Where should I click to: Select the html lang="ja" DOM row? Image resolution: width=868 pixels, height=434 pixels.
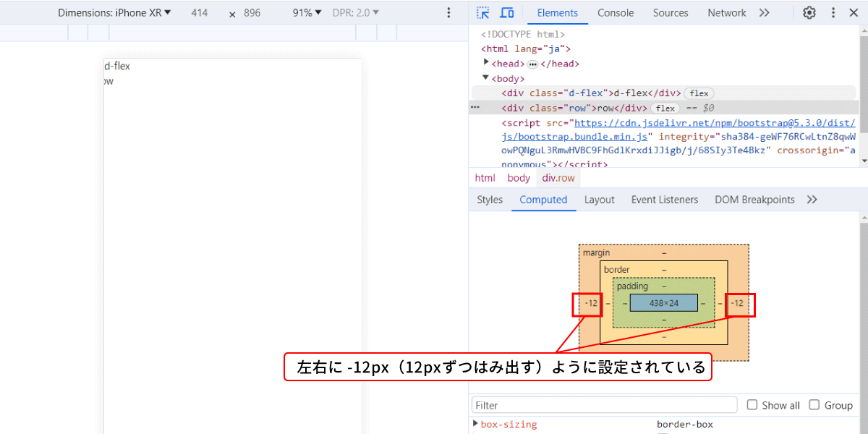pos(527,48)
